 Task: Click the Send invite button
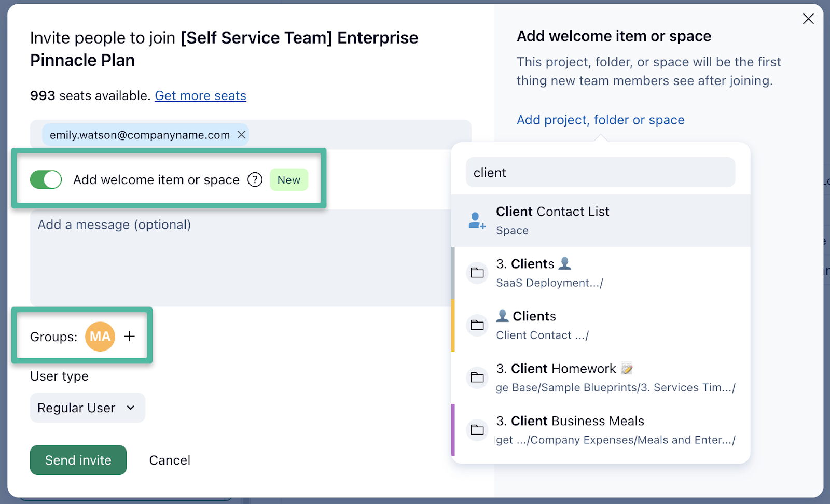pos(78,460)
